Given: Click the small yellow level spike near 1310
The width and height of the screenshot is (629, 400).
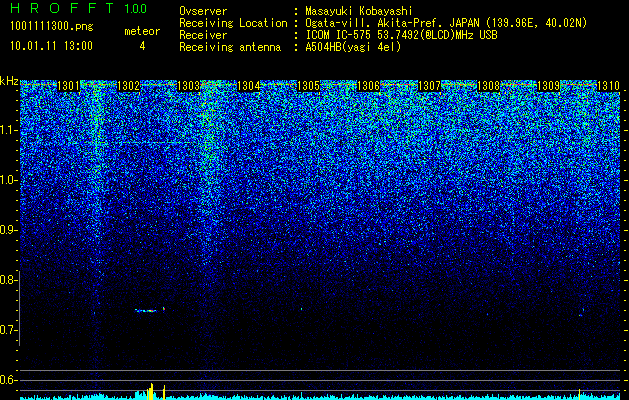Looking at the screenshot, I should 579,394.
